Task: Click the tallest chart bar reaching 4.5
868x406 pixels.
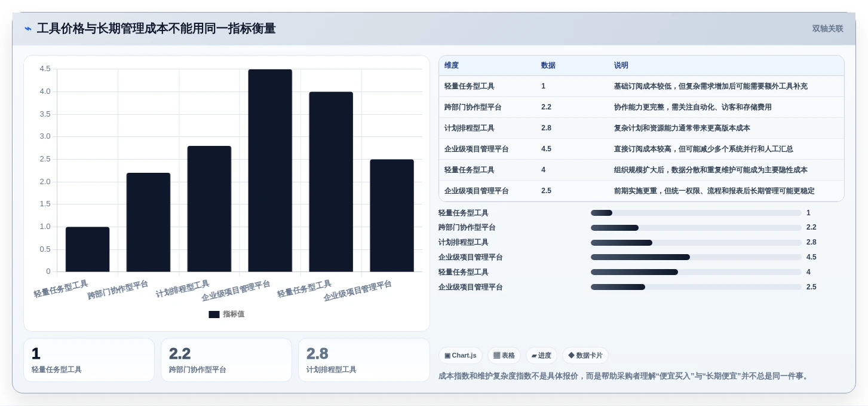Action: tap(270, 170)
